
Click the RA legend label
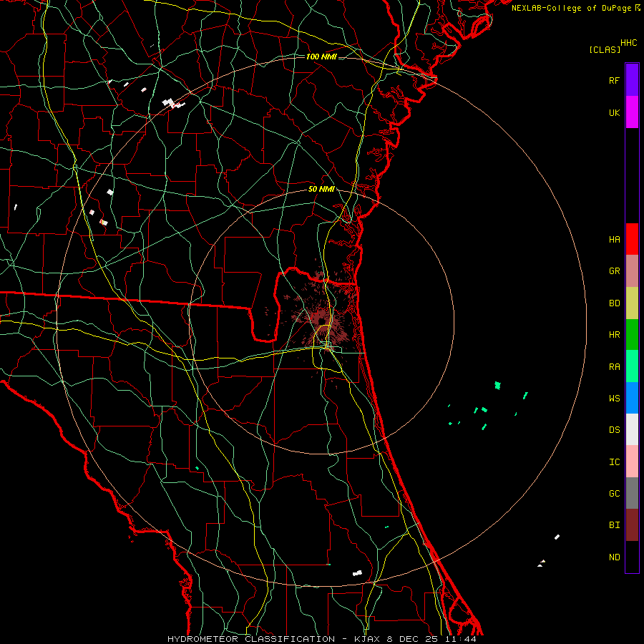614,367
